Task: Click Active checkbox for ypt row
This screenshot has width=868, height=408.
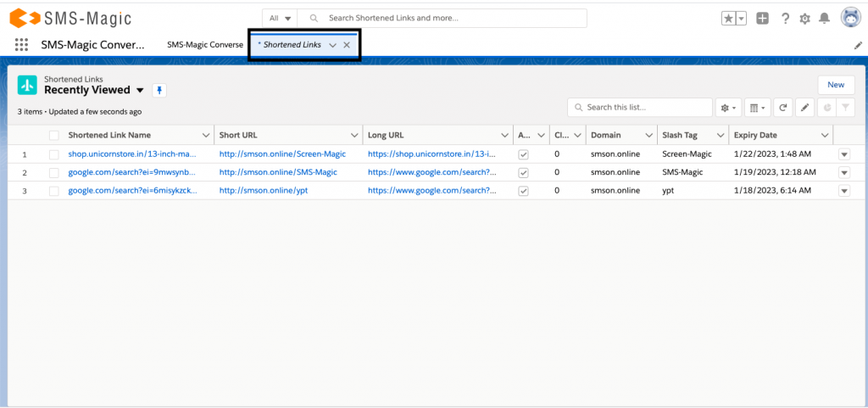Action: pyautogui.click(x=523, y=191)
